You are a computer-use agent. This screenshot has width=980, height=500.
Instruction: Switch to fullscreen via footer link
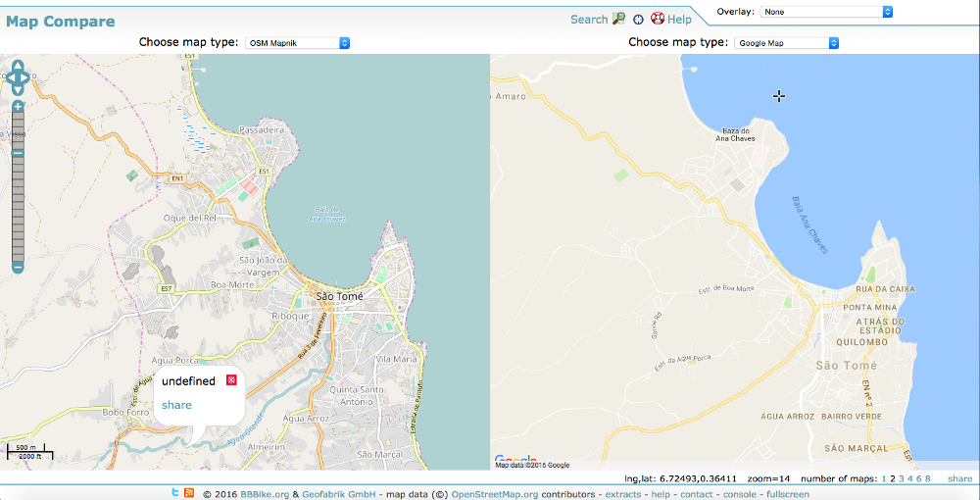(x=788, y=494)
